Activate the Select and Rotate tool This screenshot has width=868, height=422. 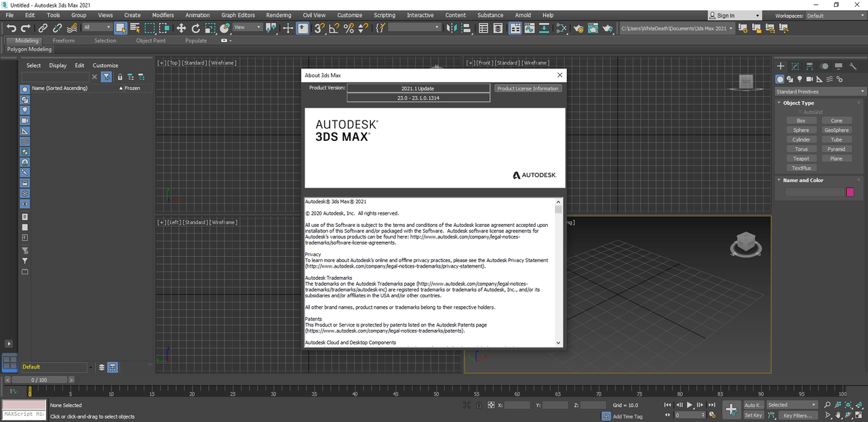(x=195, y=28)
